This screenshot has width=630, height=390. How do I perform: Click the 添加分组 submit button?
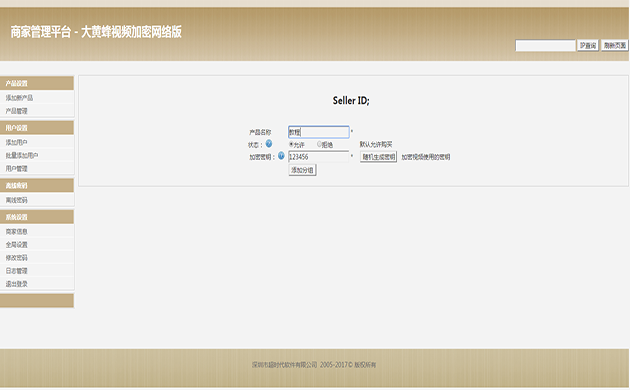click(302, 170)
